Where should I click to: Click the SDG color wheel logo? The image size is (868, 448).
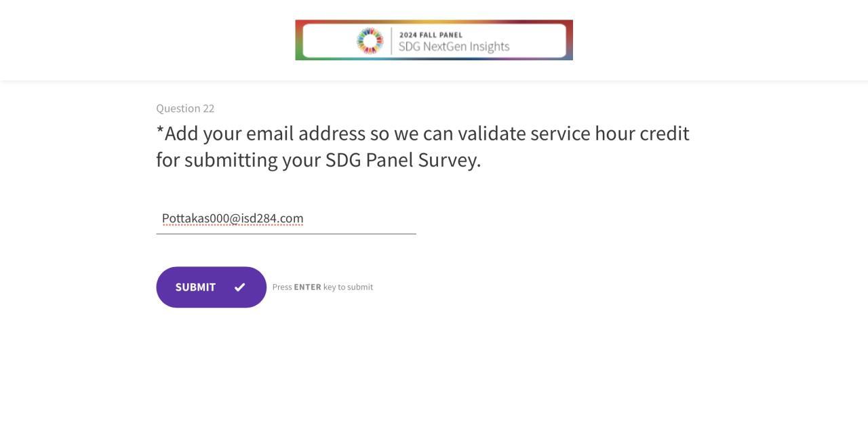pyautogui.click(x=370, y=41)
